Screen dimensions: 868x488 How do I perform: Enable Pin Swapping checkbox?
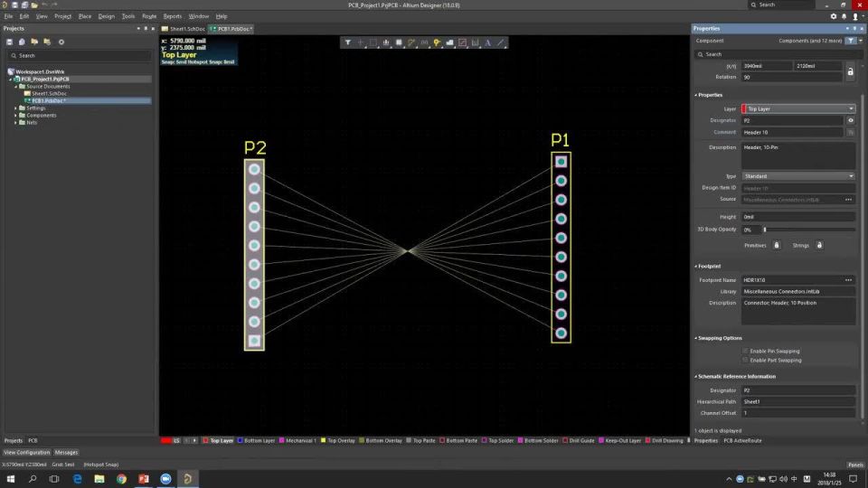tap(745, 351)
